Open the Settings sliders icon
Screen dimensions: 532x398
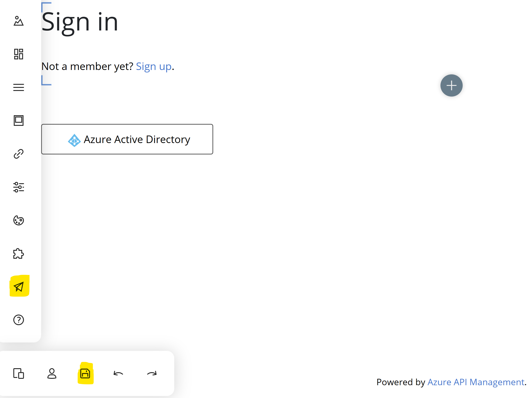click(19, 187)
